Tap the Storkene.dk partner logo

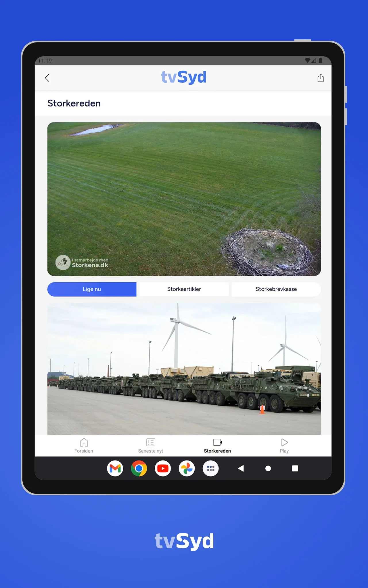(x=82, y=262)
